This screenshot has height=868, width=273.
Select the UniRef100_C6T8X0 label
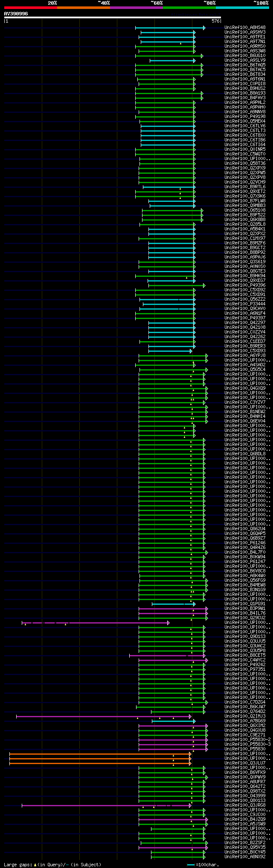tap(245, 135)
